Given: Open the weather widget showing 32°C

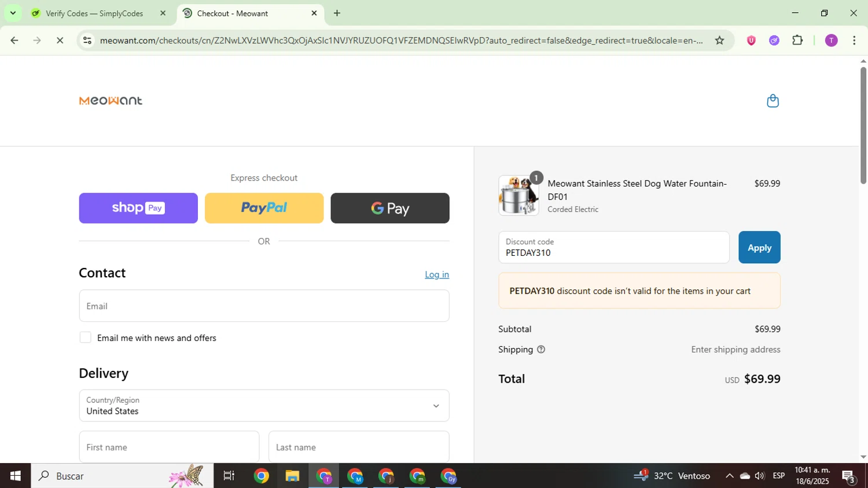Looking at the screenshot, I should (672, 476).
